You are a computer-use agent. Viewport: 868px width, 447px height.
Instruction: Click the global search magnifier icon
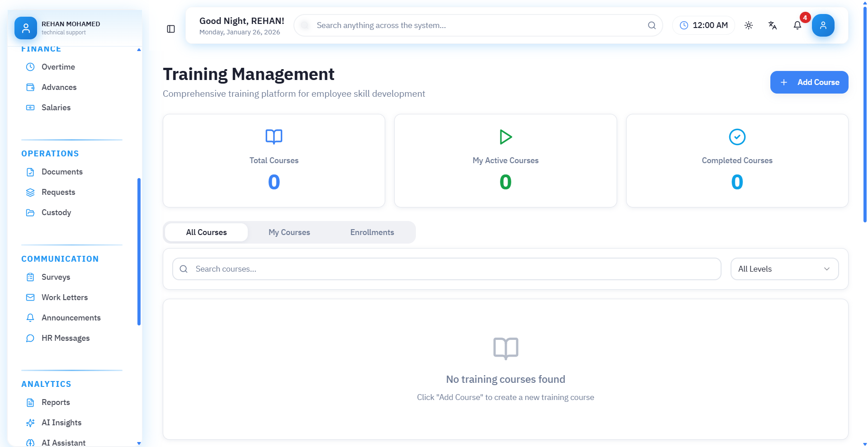click(x=651, y=25)
